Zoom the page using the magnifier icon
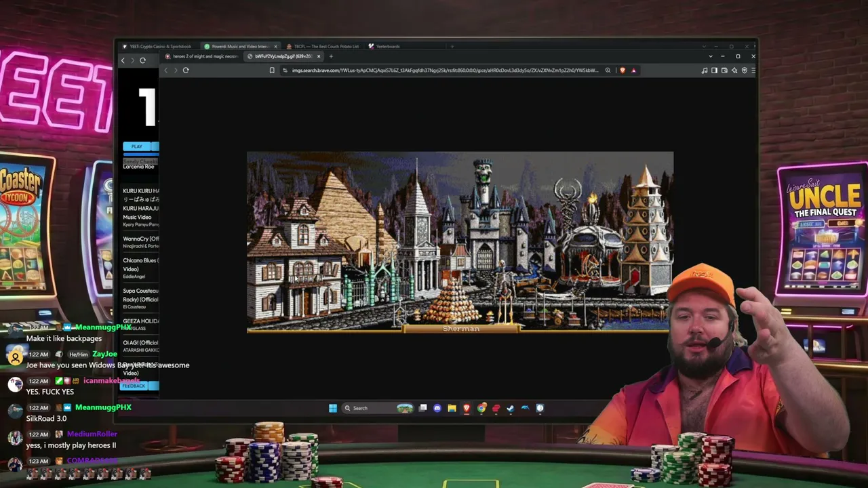The height and width of the screenshot is (488, 868). pos(608,70)
